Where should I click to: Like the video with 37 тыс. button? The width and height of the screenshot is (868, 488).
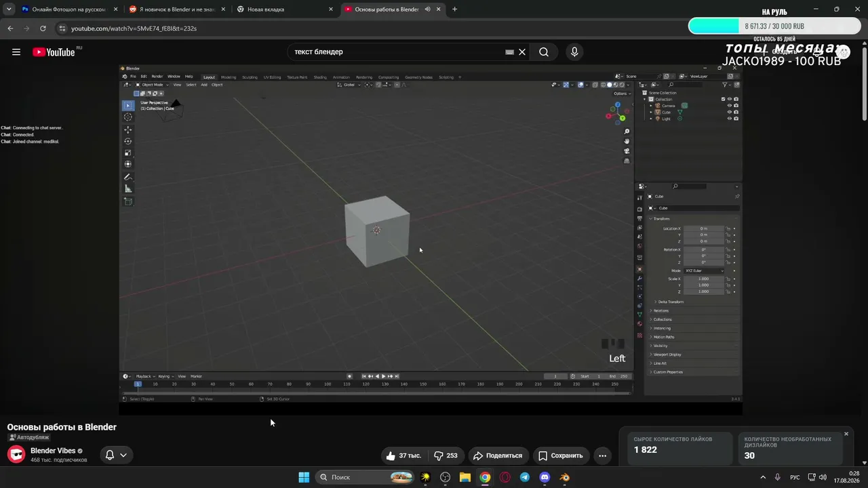pos(404,455)
